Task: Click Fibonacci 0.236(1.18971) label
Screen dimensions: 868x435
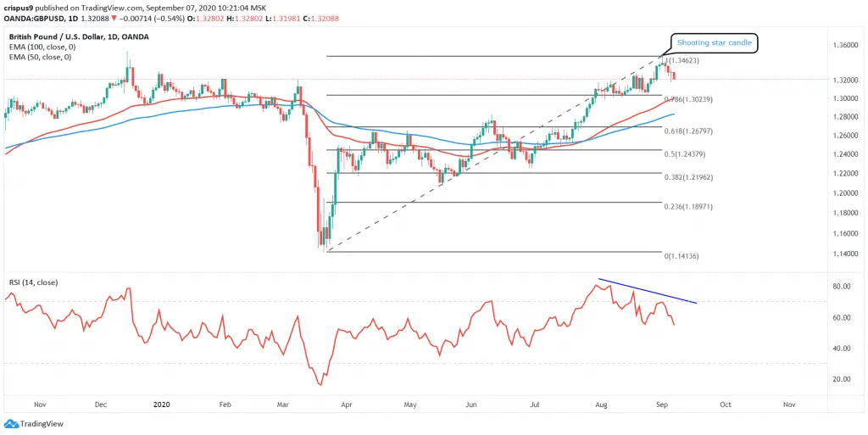Action: pos(688,206)
